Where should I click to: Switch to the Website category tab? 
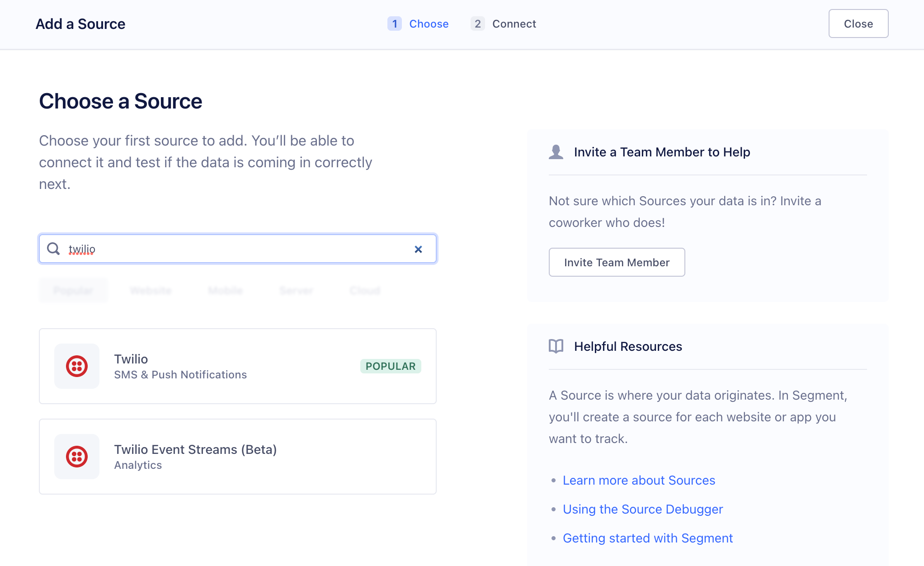pyautogui.click(x=151, y=290)
